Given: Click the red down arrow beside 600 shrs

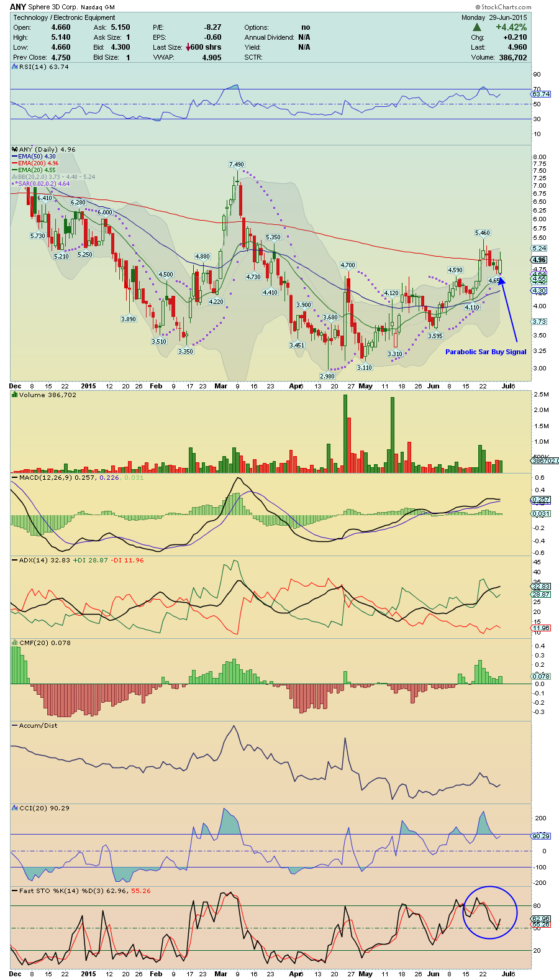Looking at the screenshot, I should 188,47.
